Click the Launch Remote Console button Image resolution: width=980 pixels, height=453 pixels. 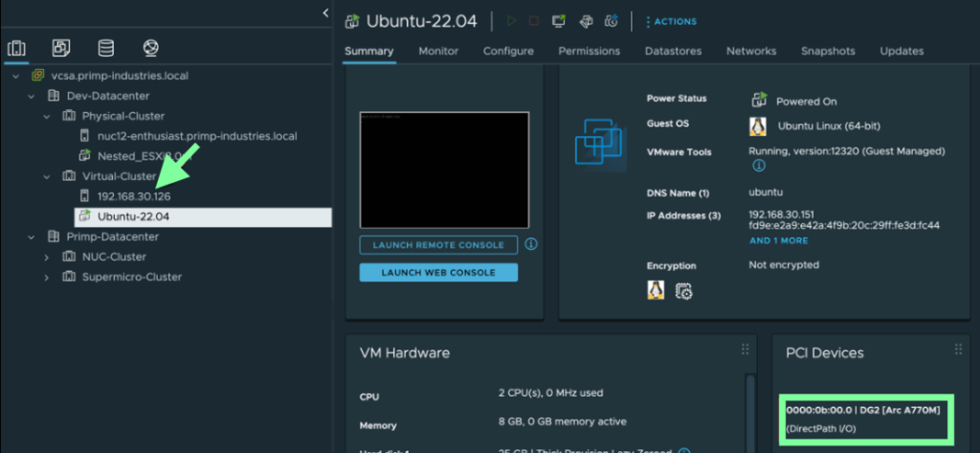[x=438, y=245]
